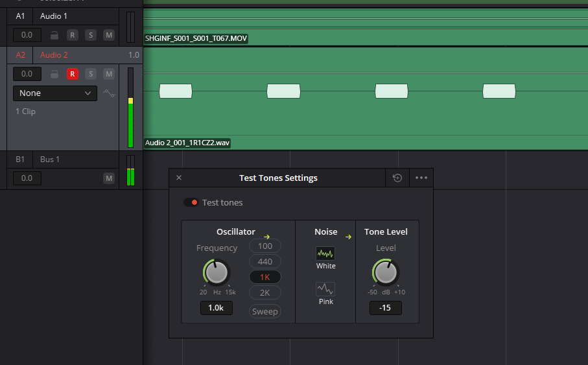This screenshot has height=365, width=588.
Task: Click the Tone Level knob
Action: (x=386, y=272)
